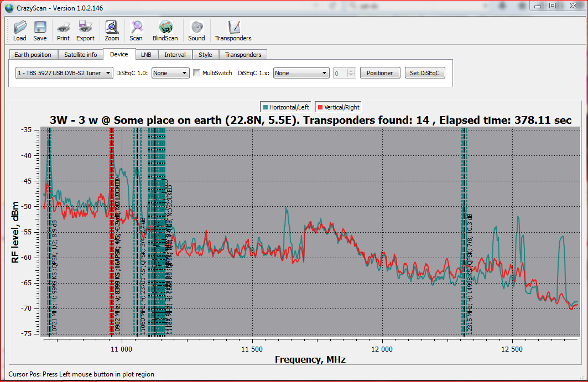588x382 pixels.
Task: Switch to the Satellite info tab
Action: pyautogui.click(x=80, y=55)
